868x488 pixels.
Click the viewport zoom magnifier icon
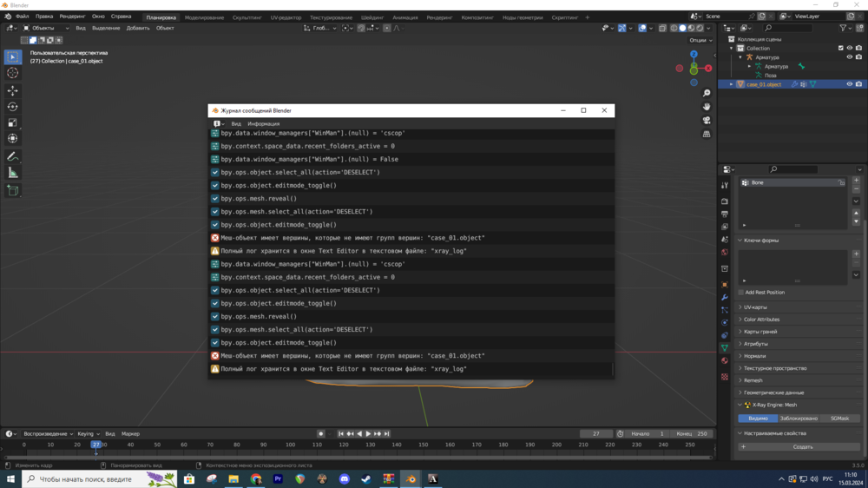coord(707,93)
